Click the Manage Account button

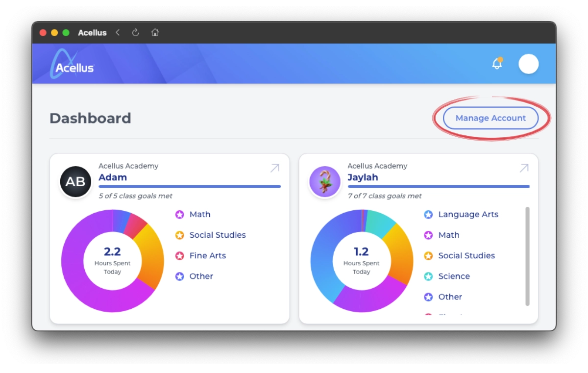coord(490,118)
